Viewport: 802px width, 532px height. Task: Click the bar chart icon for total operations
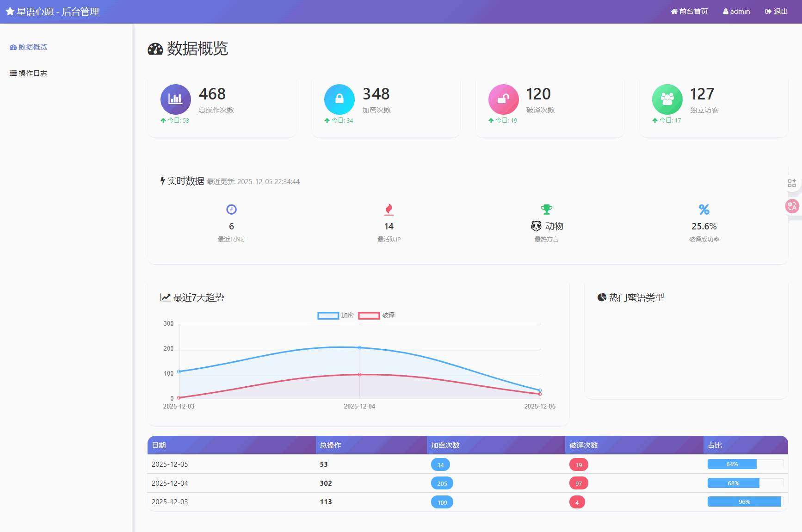pos(175,99)
